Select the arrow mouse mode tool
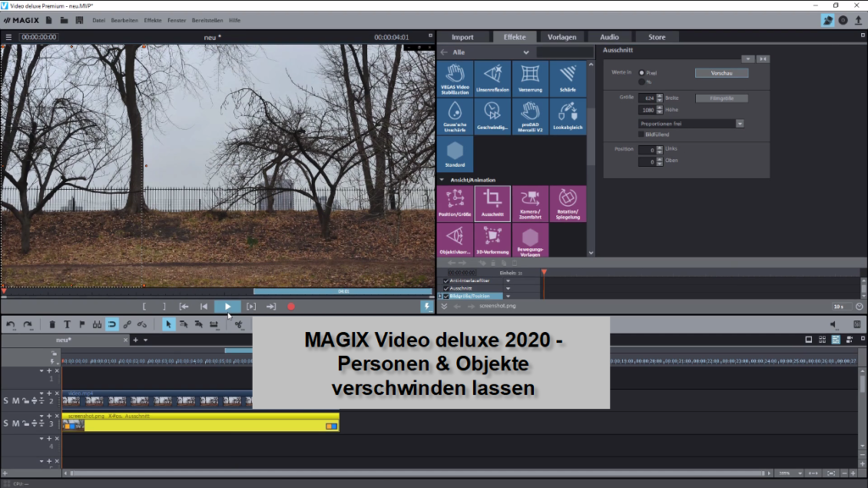 click(x=169, y=324)
